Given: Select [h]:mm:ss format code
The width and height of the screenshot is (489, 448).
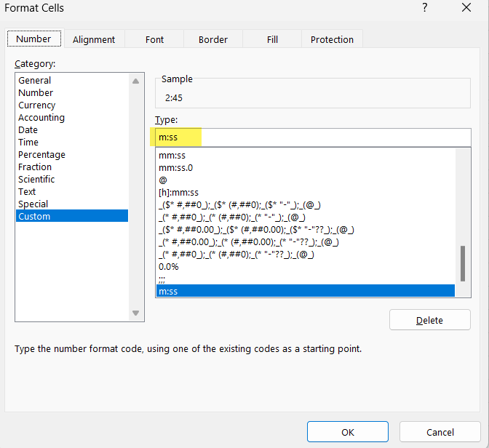Looking at the screenshot, I should pos(306,192).
